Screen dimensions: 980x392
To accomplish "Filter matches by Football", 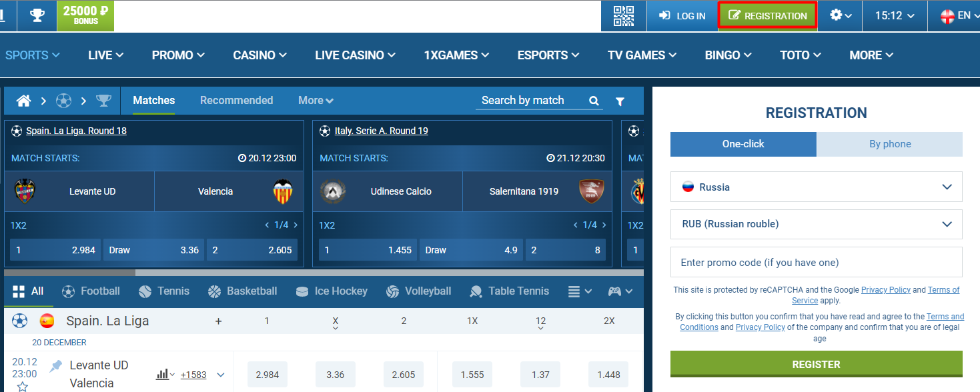I will point(91,291).
